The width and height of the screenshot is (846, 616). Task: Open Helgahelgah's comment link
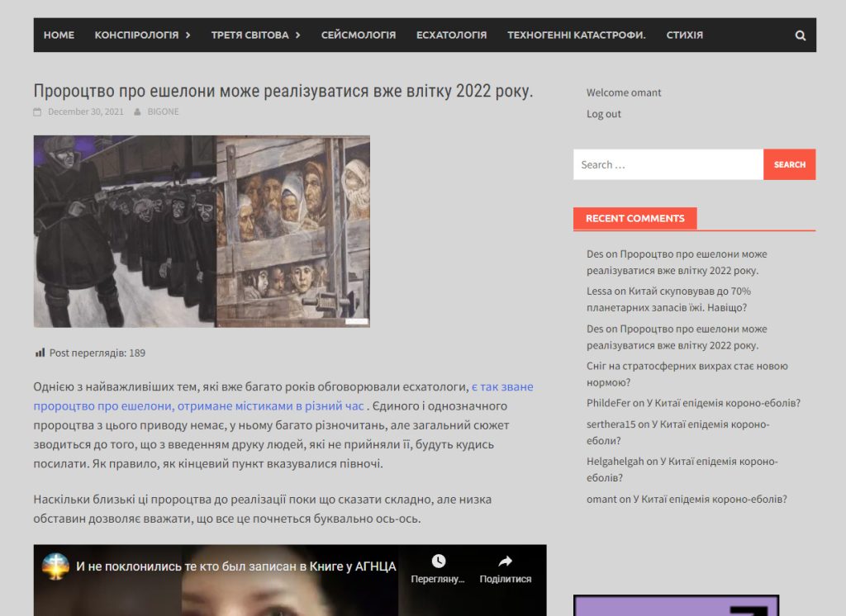682,469
